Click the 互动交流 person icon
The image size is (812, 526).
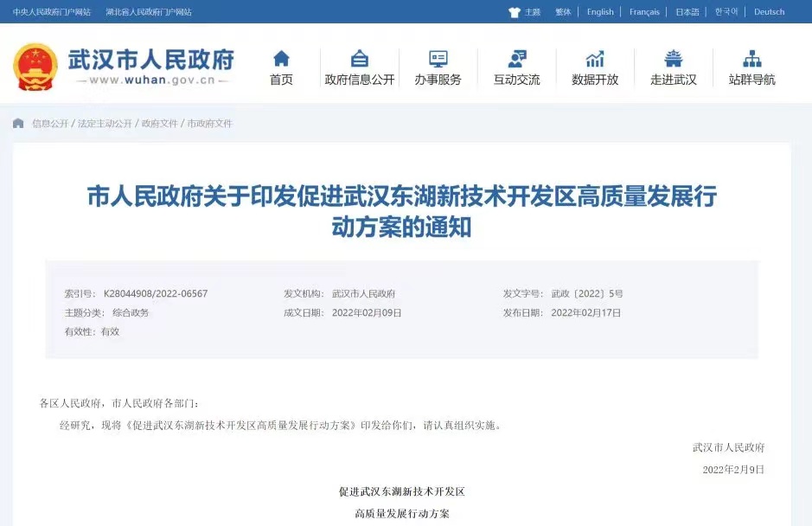517,59
